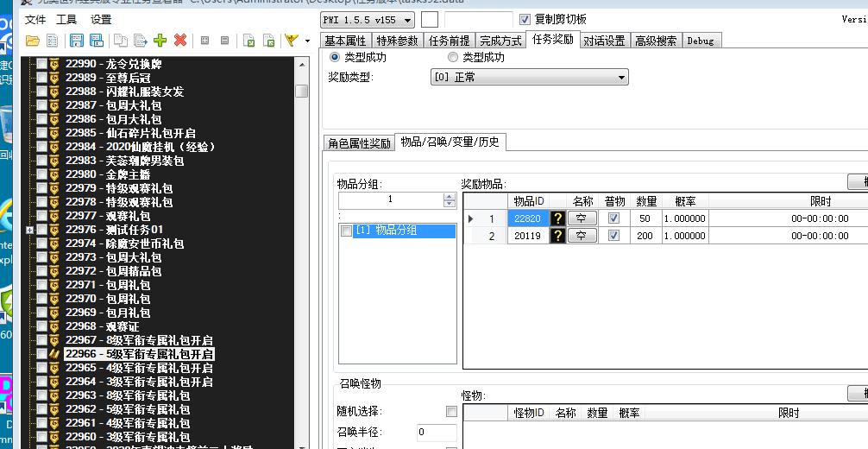This screenshot has width=868, height=449.
Task: Save the file with the floppy disk icon
Action: (77, 41)
